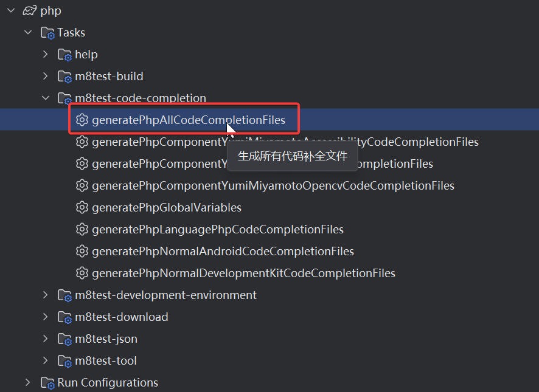This screenshot has width=539, height=392.
Task: Click the m8test-download folder icon
Action: 64,317
